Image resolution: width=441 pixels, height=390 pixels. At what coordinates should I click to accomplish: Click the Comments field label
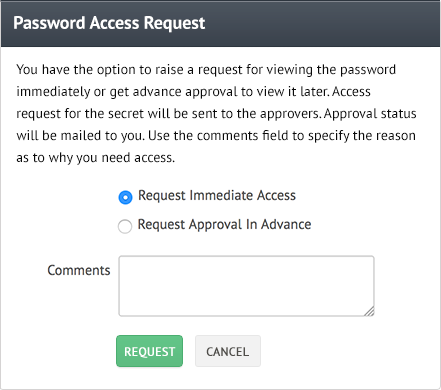pyautogui.click(x=79, y=270)
